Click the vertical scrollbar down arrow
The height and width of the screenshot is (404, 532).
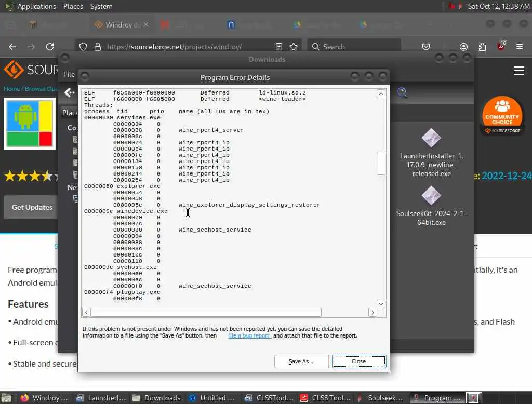(x=381, y=304)
